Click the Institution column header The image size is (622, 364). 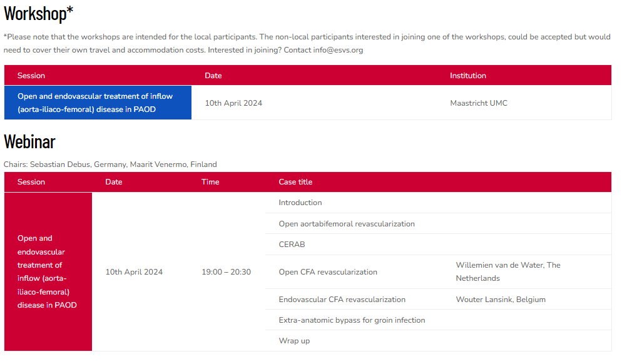(468, 76)
